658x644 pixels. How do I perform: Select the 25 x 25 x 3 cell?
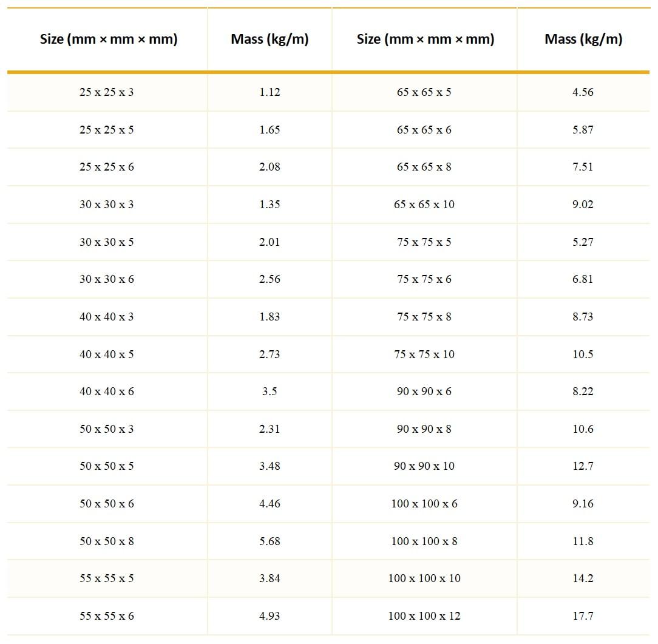click(x=107, y=92)
